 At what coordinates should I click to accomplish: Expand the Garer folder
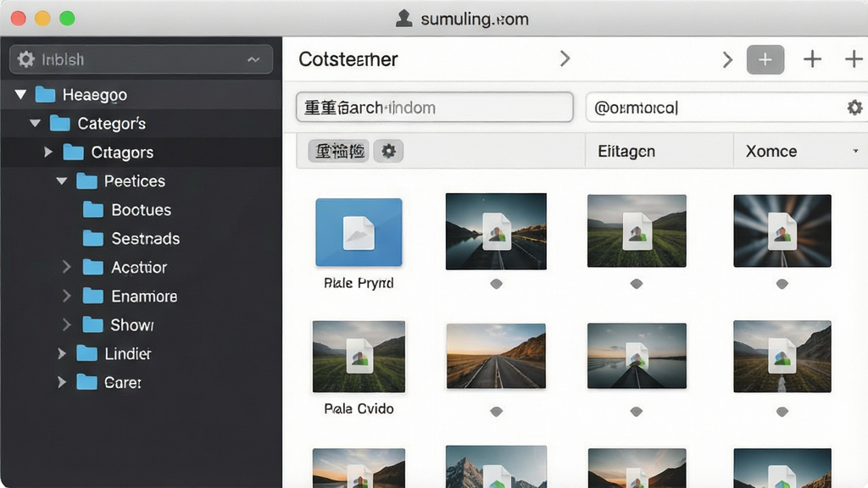[61, 382]
